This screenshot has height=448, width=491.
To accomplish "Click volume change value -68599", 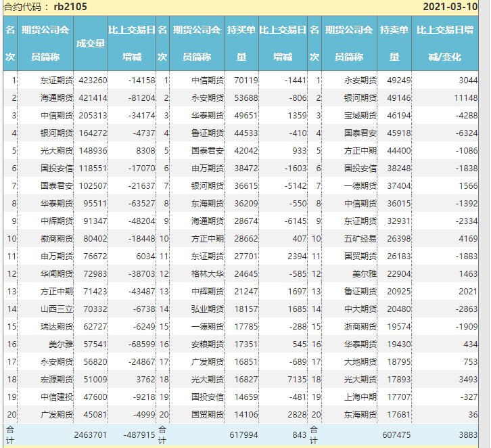I will [141, 344].
